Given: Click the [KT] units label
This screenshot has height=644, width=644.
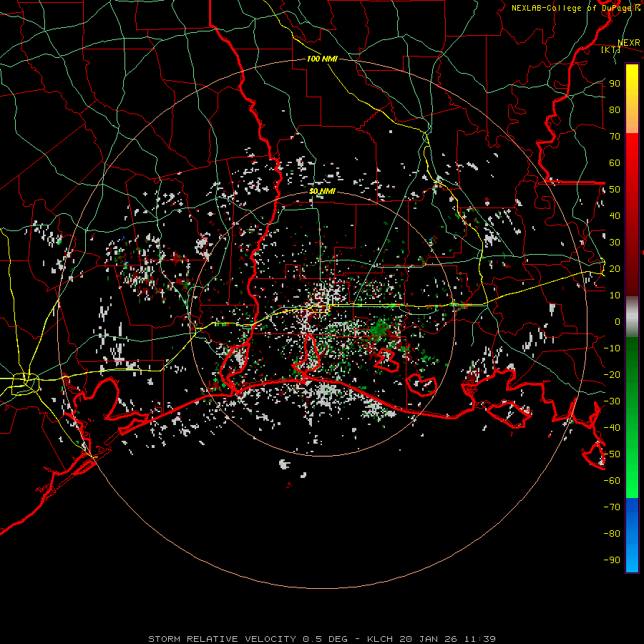Looking at the screenshot, I should point(610,49).
